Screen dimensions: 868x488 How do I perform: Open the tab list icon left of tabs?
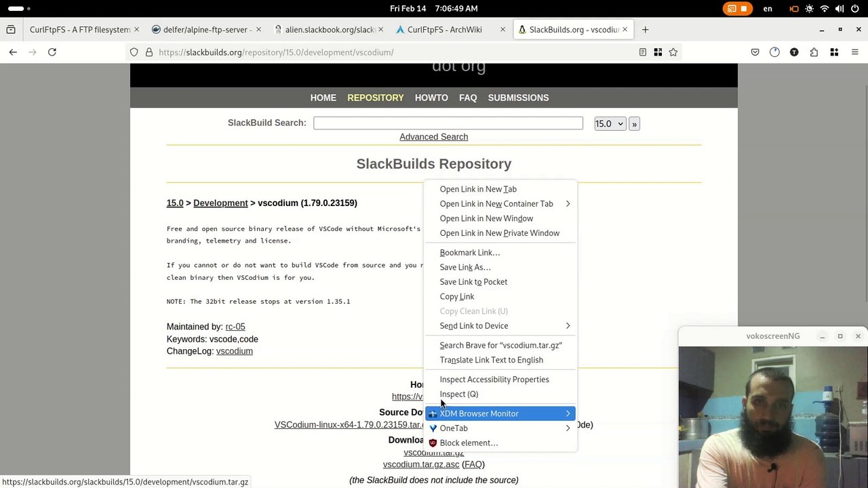(x=11, y=30)
